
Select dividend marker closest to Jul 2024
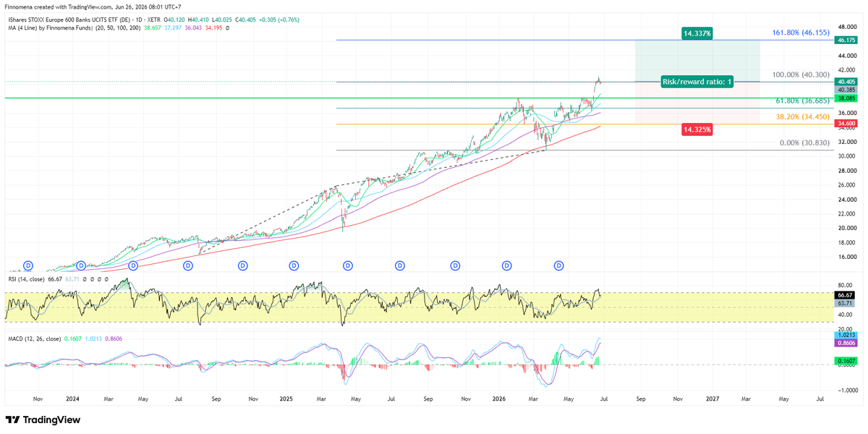click(x=188, y=266)
